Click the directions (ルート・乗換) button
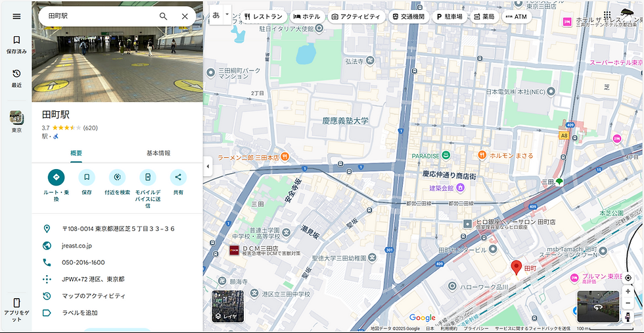 pyautogui.click(x=57, y=177)
